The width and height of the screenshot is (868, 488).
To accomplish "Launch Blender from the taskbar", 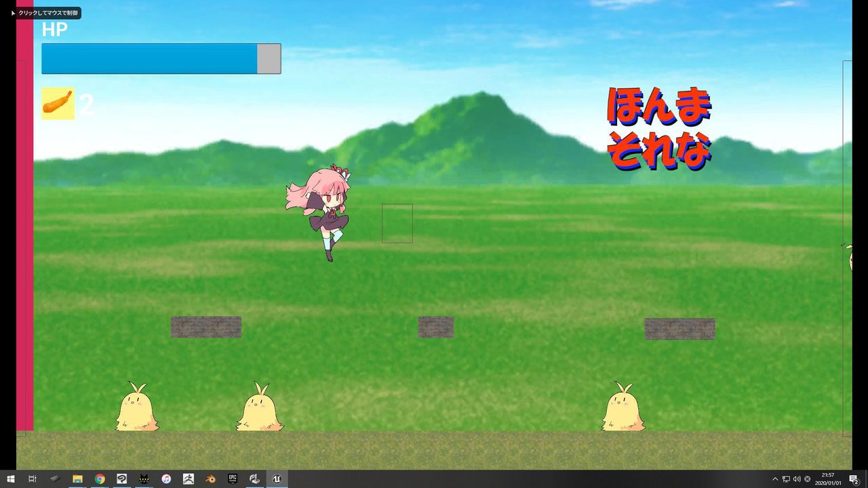I will coord(210,479).
